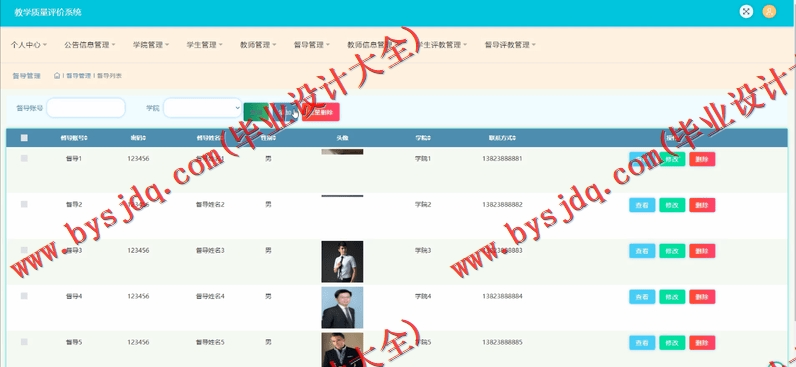Open the 督导评教管理 navigation menu

click(510, 45)
